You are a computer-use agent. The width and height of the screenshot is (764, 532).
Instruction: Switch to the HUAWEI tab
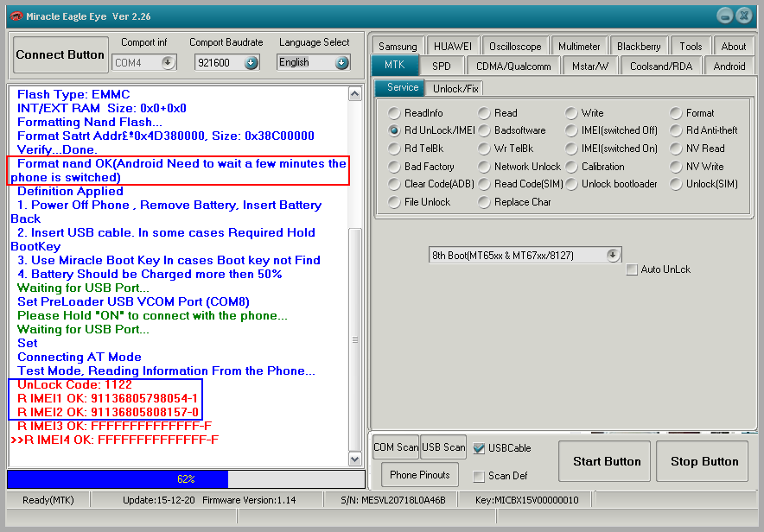(453, 47)
